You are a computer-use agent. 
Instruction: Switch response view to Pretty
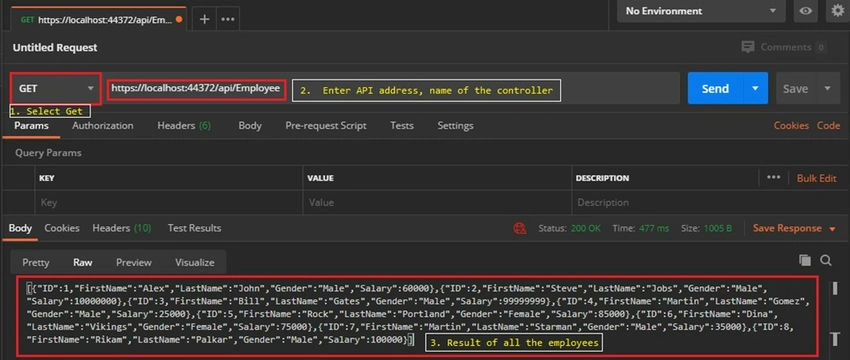[36, 262]
